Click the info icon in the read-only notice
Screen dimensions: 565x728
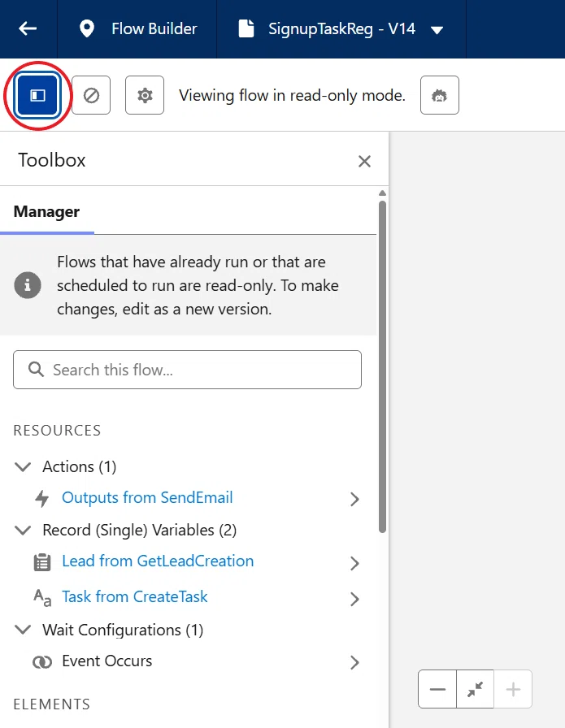tap(28, 285)
